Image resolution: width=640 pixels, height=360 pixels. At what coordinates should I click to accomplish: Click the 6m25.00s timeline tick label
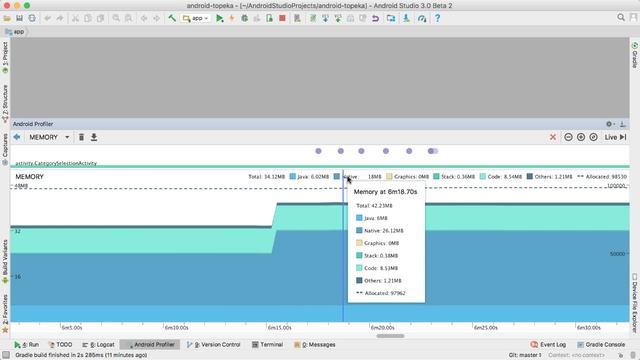(x=486, y=327)
